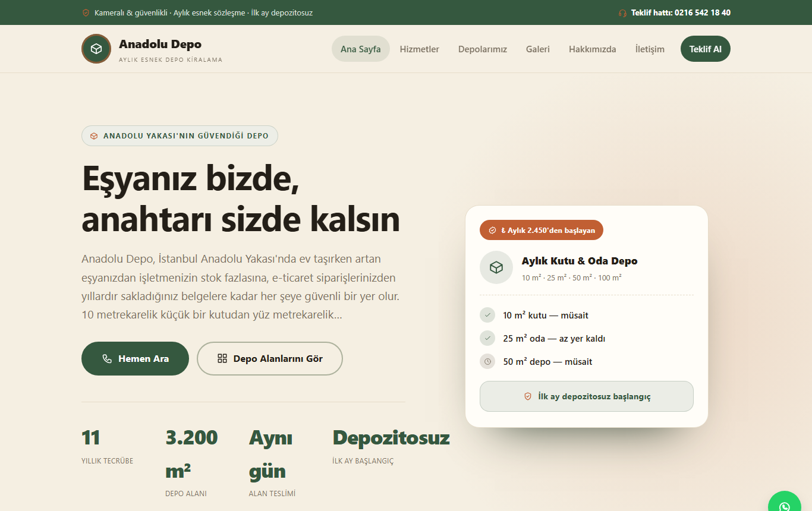Click the headline Eşyanız bizde, anahtarı sizde kalsın
Viewport: 812px width, 511px height.
(x=241, y=198)
